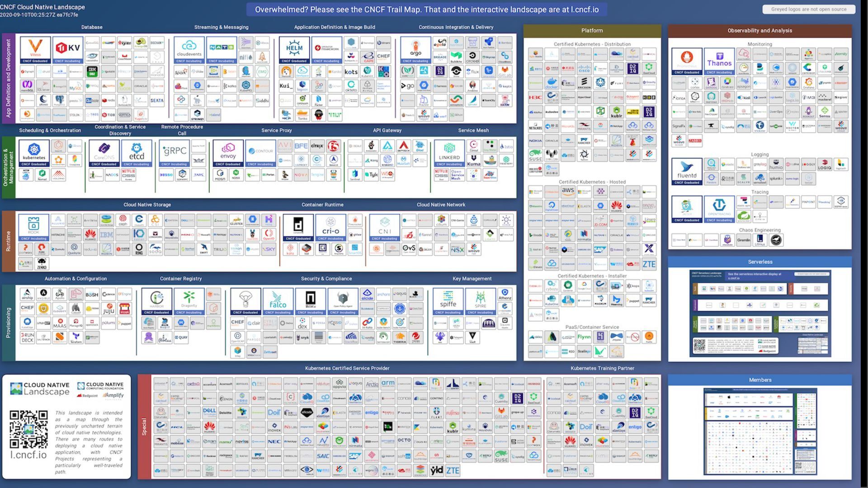This screenshot has width=868, height=488.
Task: Click the juju logo in Automation
Action: click(x=108, y=310)
